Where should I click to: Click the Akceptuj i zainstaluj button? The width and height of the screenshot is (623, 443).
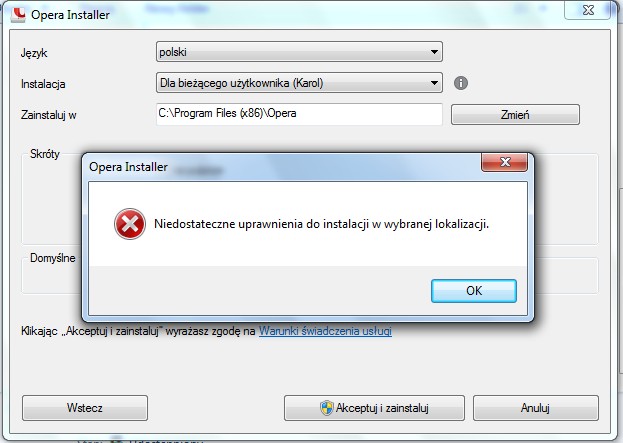[374, 408]
